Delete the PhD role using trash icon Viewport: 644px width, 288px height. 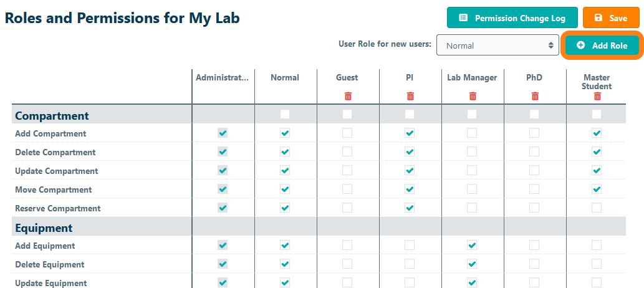pyautogui.click(x=534, y=96)
